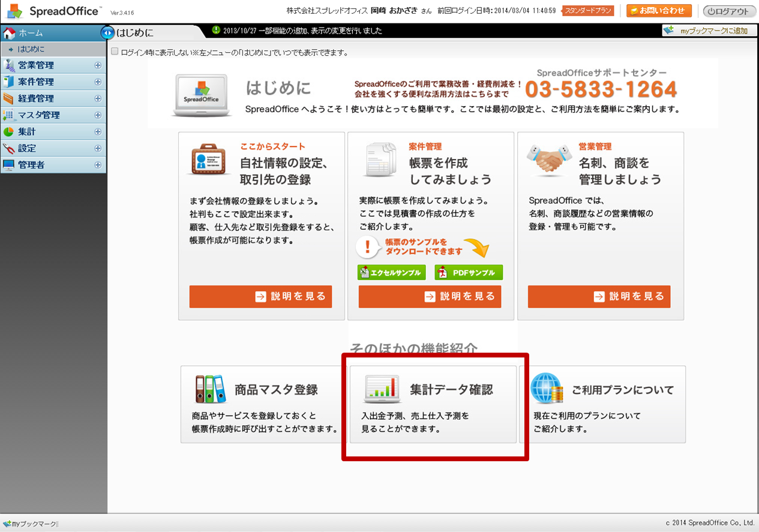Click the 設定 tools icon
The image size is (759, 532).
coord(9,148)
